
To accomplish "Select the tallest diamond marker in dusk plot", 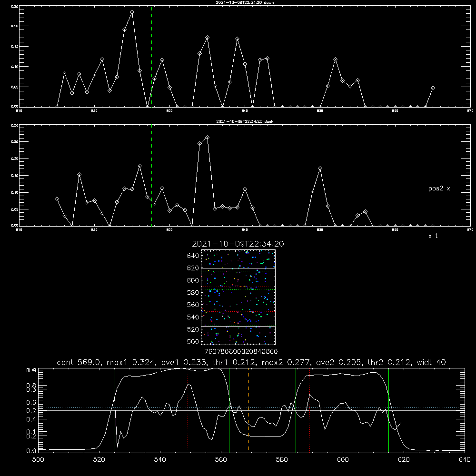I will [x=208, y=137].
